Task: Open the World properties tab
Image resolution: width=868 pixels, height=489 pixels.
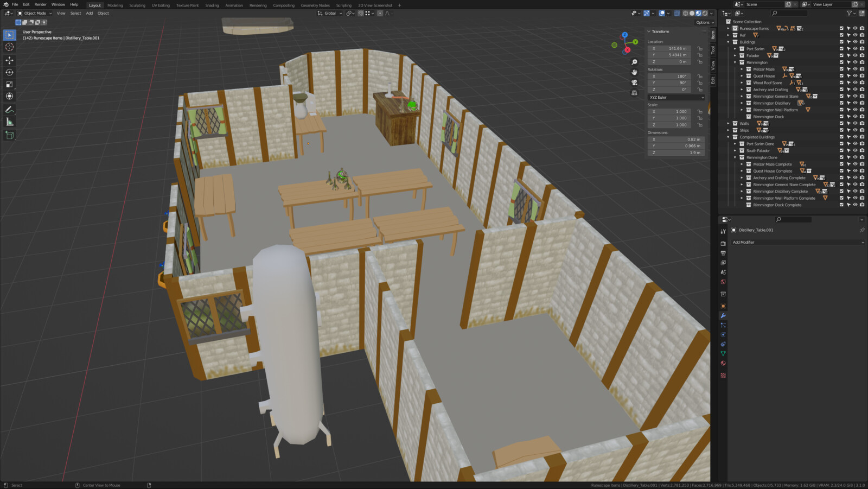Action: click(x=723, y=282)
